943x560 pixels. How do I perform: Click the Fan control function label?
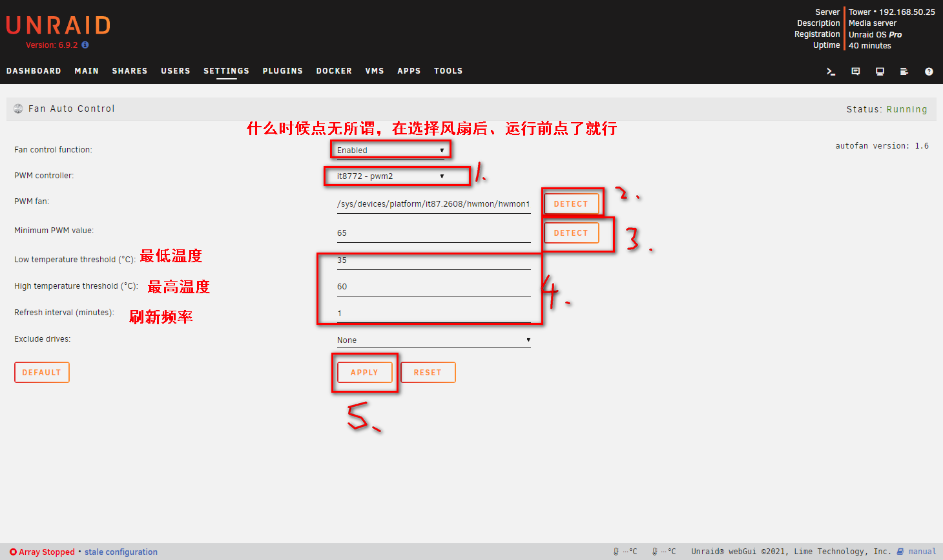(x=53, y=150)
